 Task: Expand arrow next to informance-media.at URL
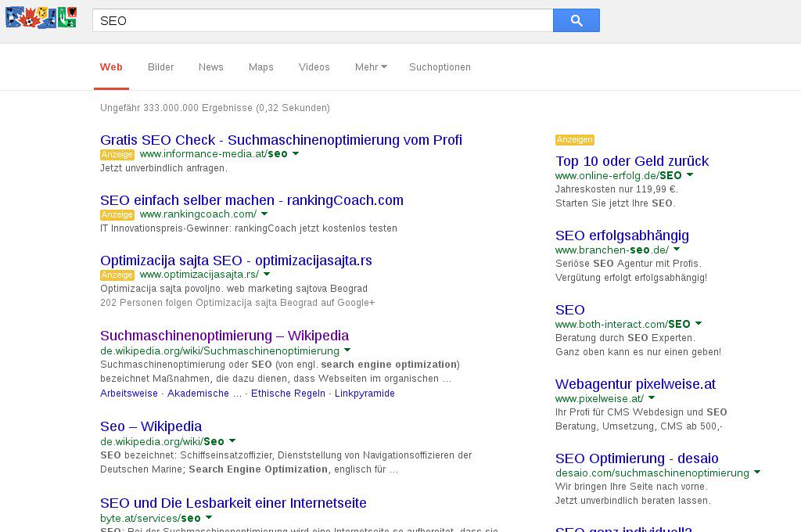pos(296,154)
